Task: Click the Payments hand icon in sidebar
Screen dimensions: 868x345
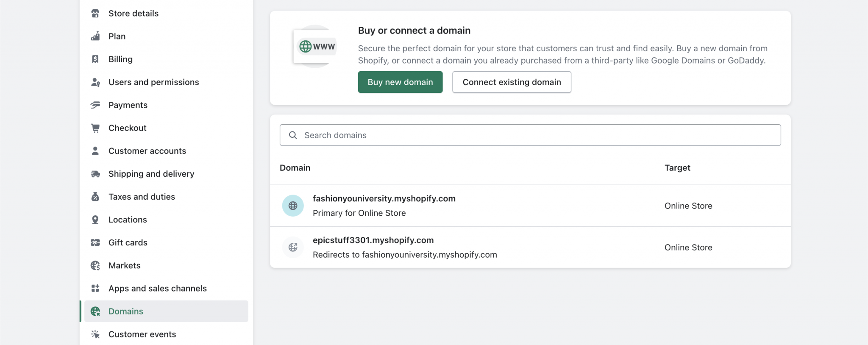Action: 95,105
